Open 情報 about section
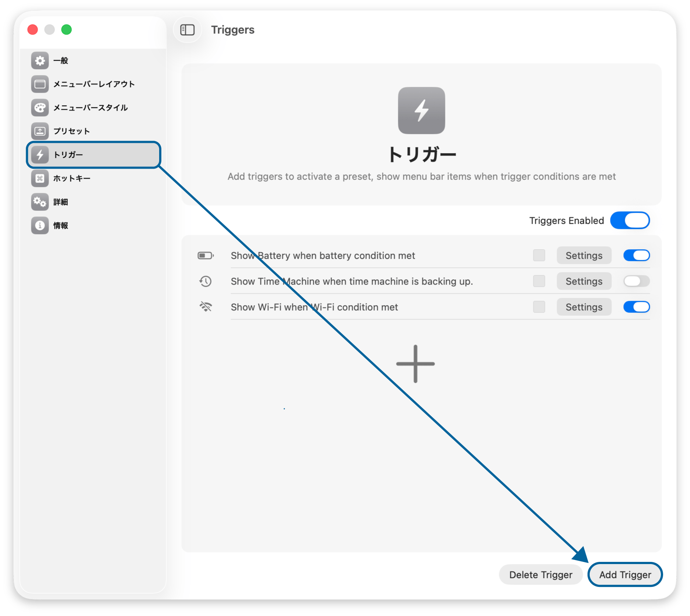This screenshot has height=616, width=690. [61, 226]
